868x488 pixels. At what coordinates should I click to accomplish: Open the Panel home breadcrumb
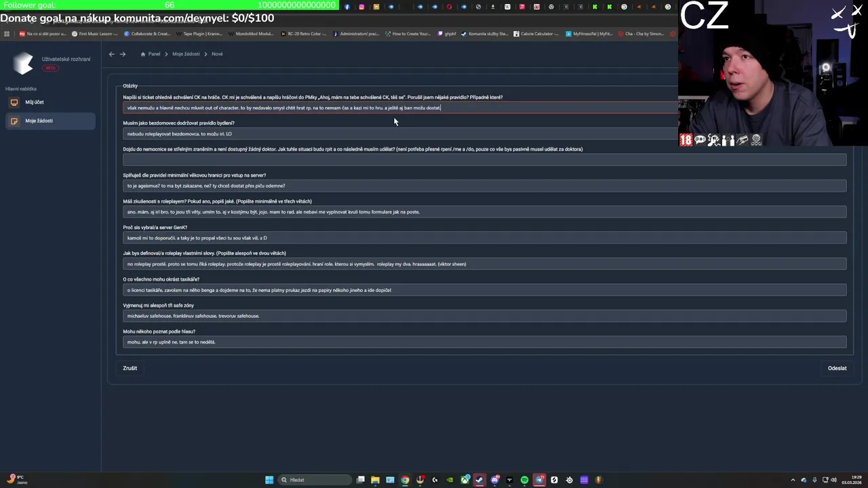coord(151,54)
